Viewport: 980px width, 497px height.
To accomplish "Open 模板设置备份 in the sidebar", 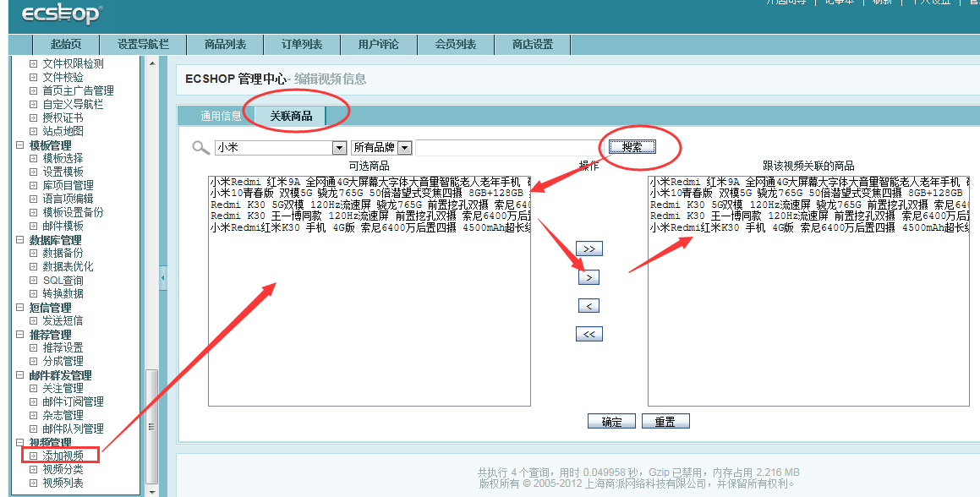I will (x=73, y=212).
